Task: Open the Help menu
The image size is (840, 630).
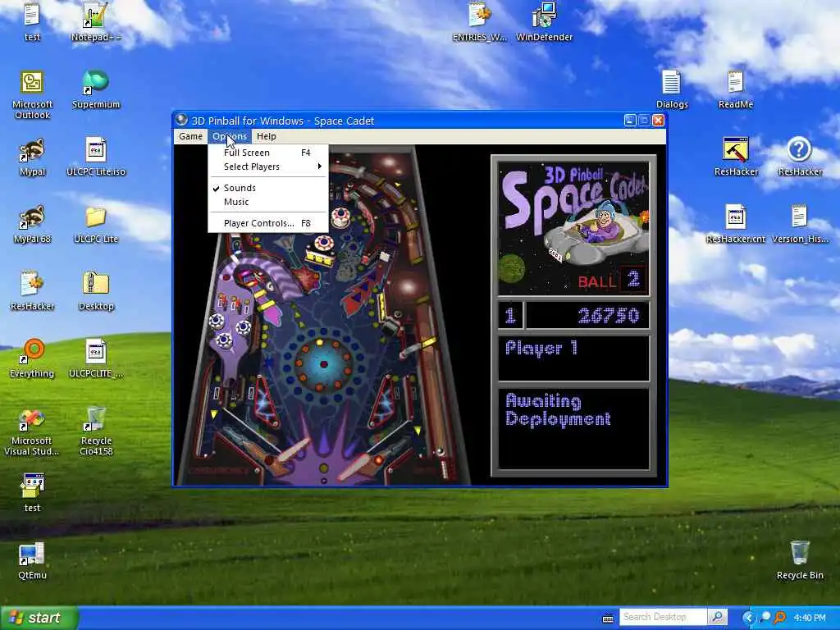Action: tap(267, 136)
